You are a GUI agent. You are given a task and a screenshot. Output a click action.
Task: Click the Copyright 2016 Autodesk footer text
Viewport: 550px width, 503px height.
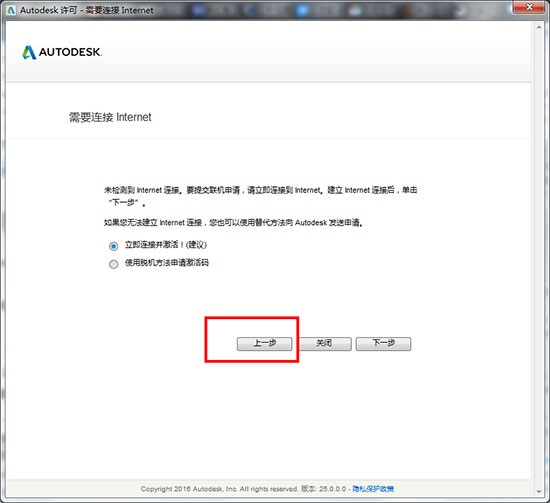click(219, 489)
